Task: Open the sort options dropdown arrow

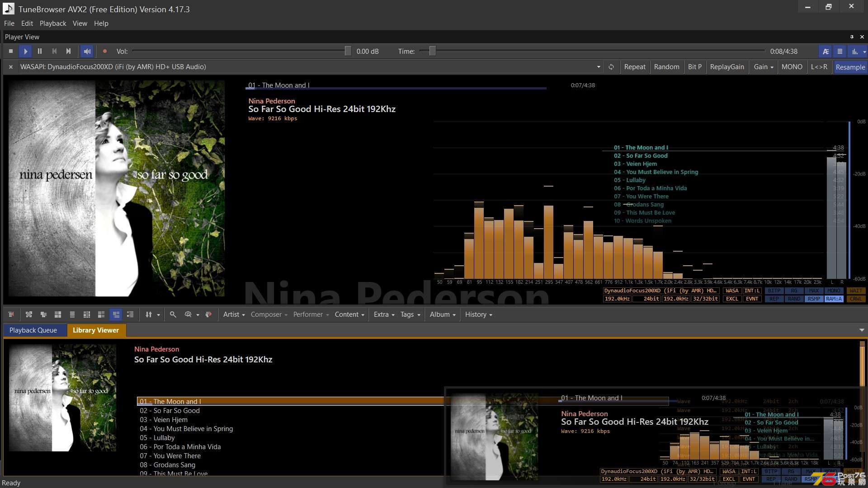Action: (158, 315)
